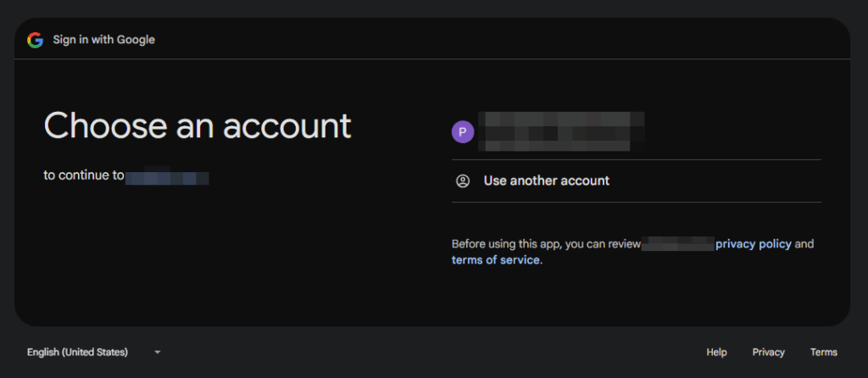
Task: Open the Privacy footer link
Action: click(x=768, y=352)
